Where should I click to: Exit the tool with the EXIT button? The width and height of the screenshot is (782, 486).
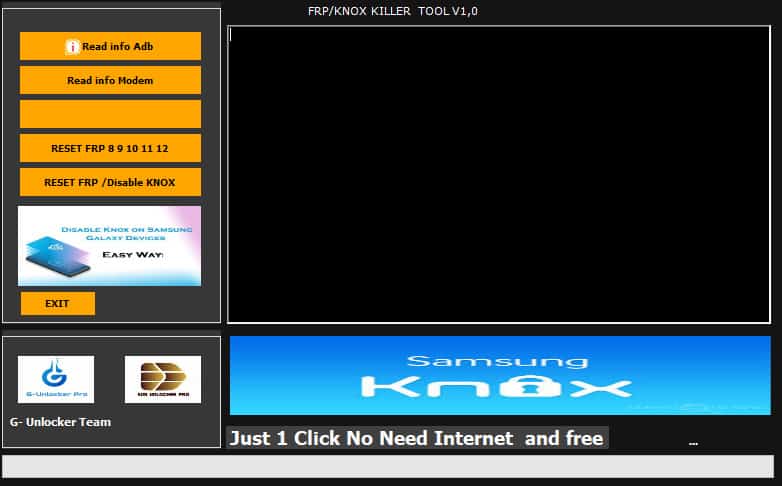click(58, 303)
